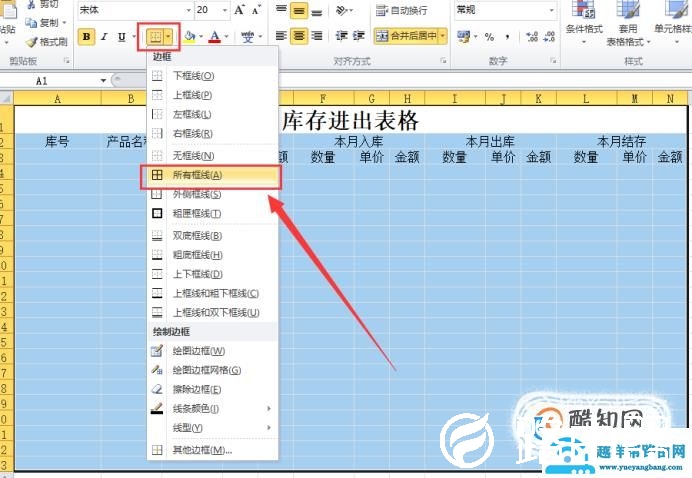The image size is (692, 478).
Task: Increase font size with large A icon
Action: click(240, 9)
